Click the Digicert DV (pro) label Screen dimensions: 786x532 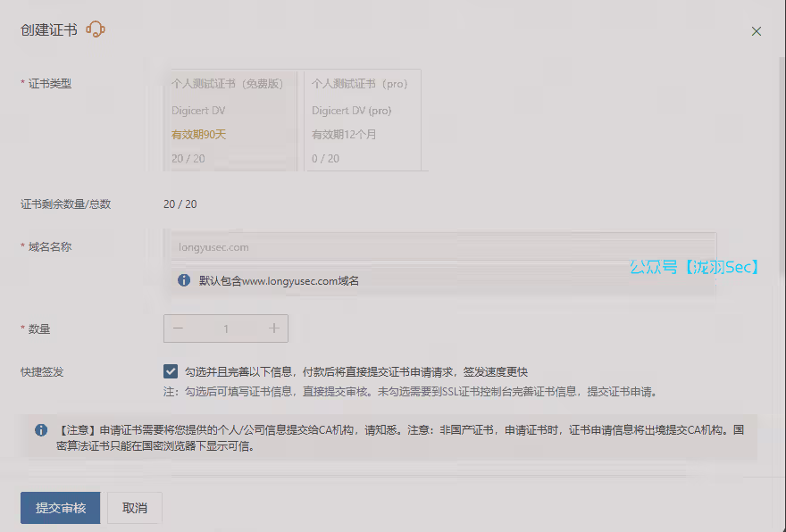coord(351,111)
